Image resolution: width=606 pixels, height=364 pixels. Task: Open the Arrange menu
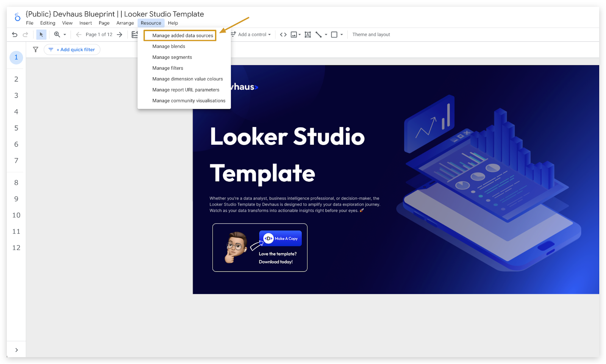click(125, 23)
